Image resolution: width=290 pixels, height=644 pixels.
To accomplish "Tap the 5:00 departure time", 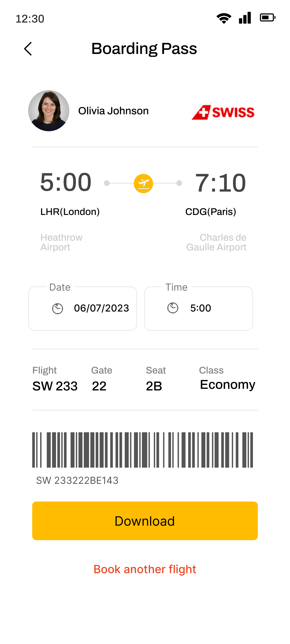I will 66,182.
